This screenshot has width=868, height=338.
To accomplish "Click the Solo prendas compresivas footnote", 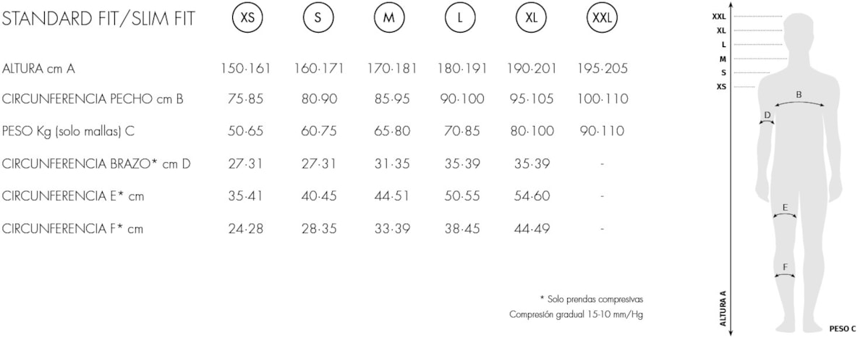I will (x=591, y=298).
